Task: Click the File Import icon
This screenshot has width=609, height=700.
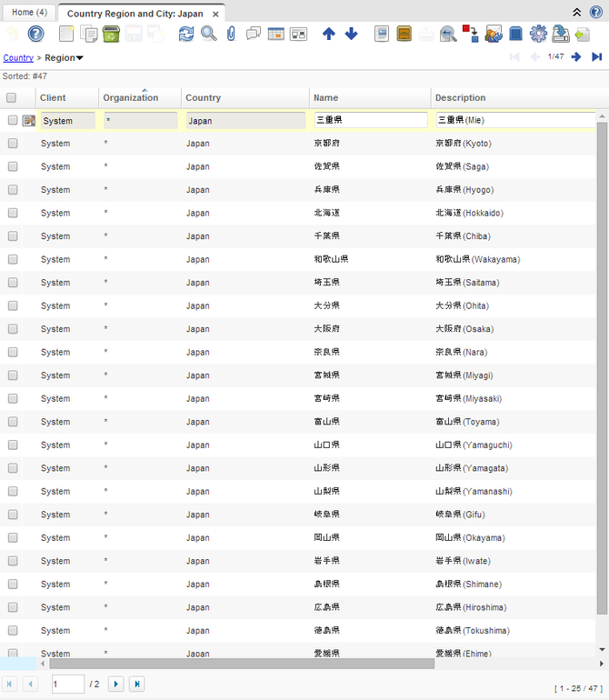Action: pyautogui.click(x=583, y=34)
